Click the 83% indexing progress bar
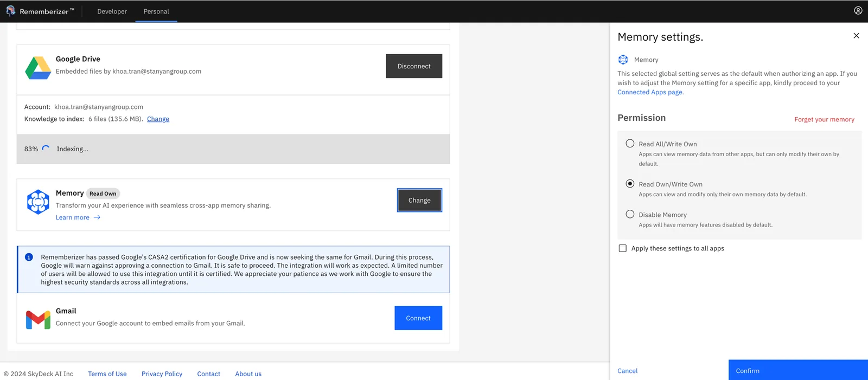 233,149
